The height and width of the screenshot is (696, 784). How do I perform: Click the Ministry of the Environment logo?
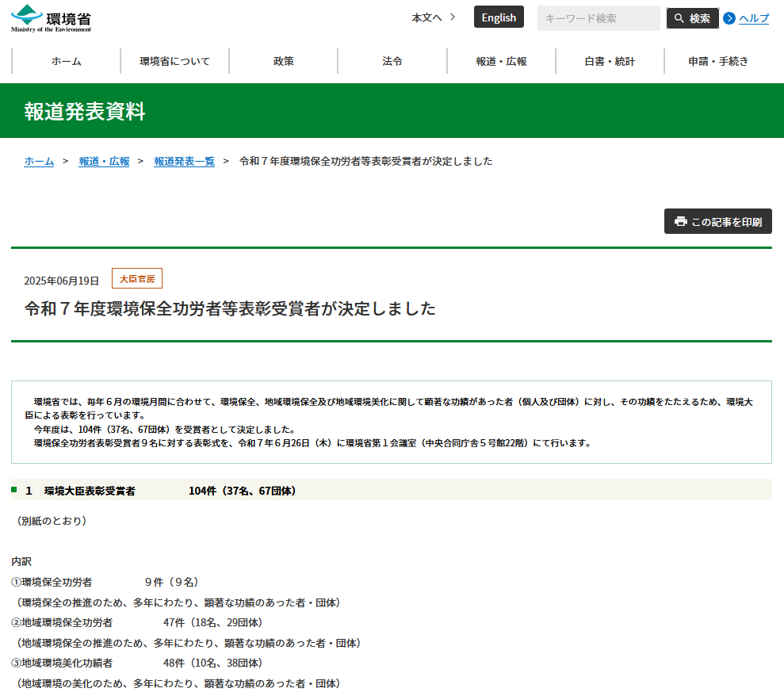point(51,17)
